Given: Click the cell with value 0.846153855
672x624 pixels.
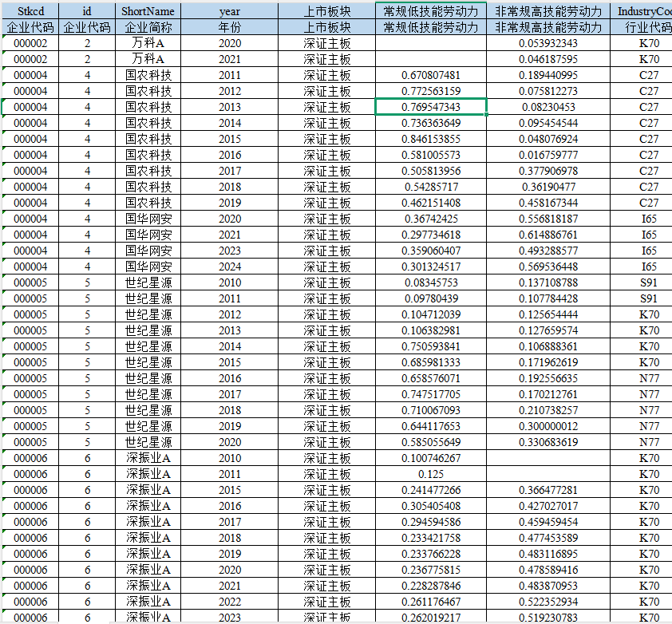Looking at the screenshot, I should pos(431,139).
